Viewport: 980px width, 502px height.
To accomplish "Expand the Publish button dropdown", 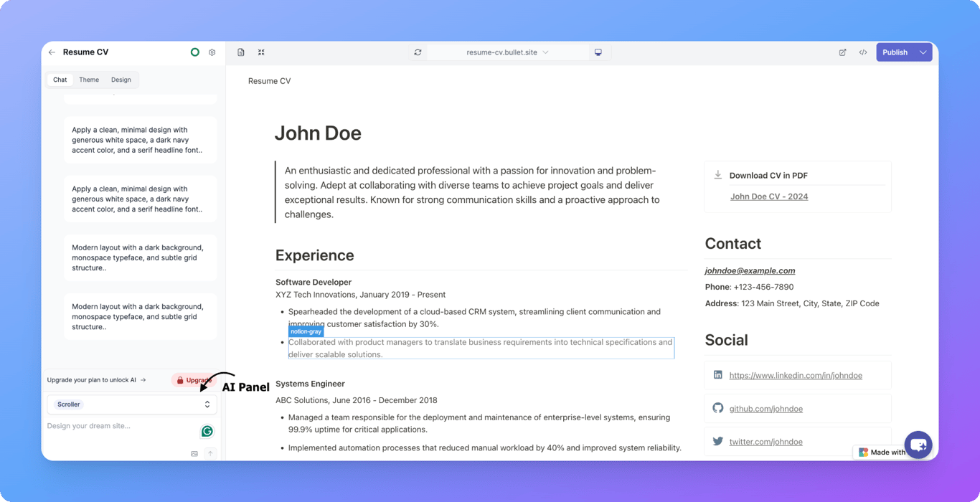I will (923, 52).
